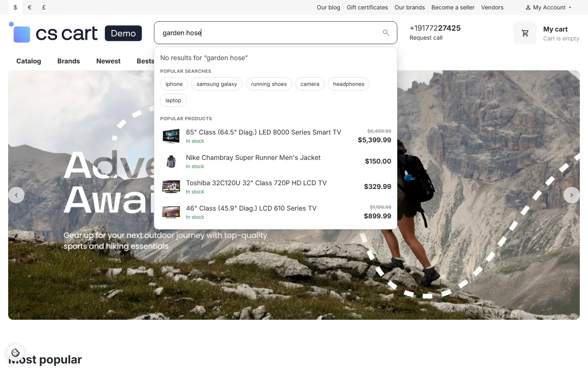Open the Vendors link
Viewport: 588px width, 368px height.
pos(492,7)
